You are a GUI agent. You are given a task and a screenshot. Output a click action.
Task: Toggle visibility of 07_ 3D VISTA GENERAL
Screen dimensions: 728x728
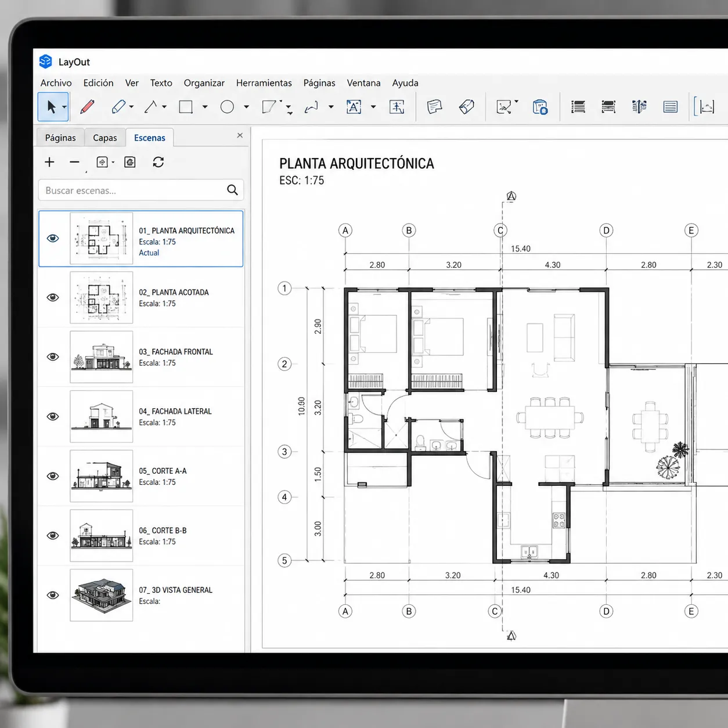click(x=53, y=595)
